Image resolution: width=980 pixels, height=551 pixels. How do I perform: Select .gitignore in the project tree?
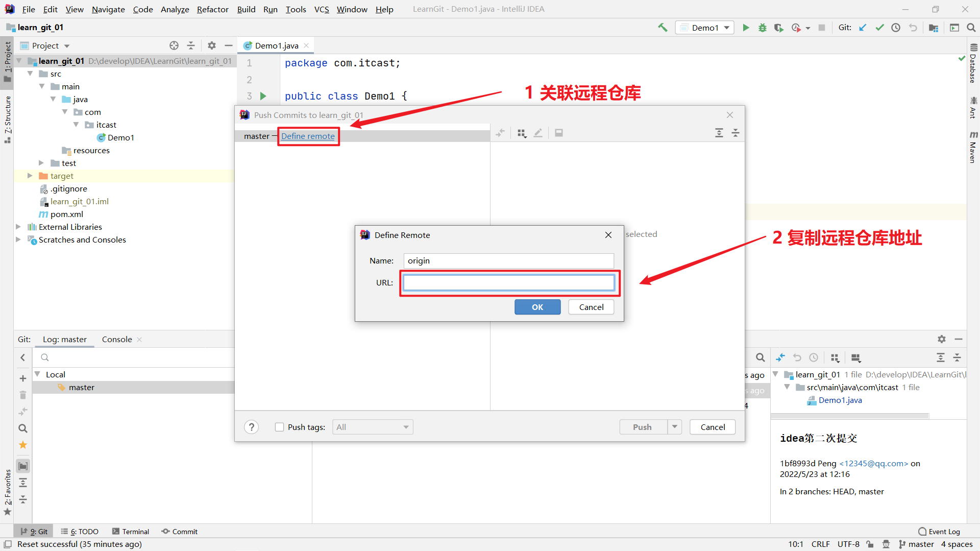point(69,188)
